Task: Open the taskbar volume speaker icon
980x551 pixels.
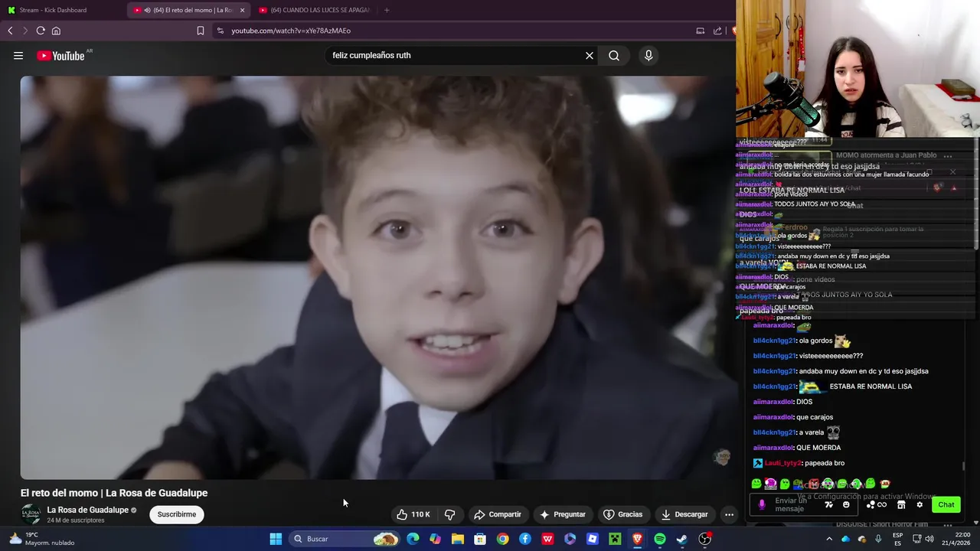Action: click(929, 539)
